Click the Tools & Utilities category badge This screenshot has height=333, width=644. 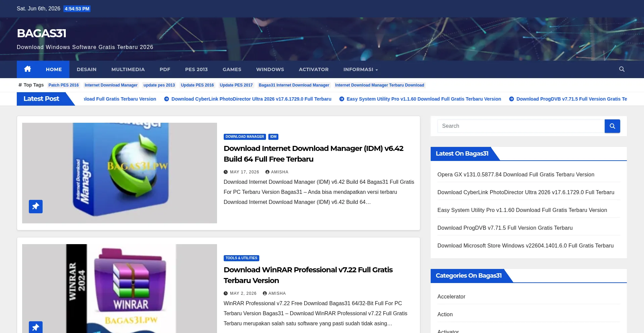[241, 258]
